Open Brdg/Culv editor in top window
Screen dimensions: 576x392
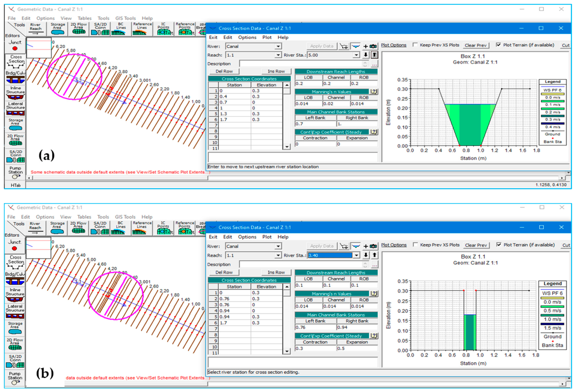(x=15, y=77)
